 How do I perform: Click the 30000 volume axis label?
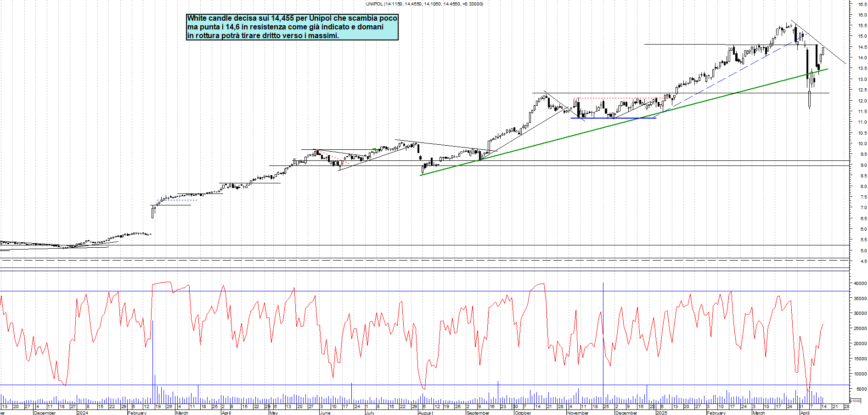click(x=860, y=313)
